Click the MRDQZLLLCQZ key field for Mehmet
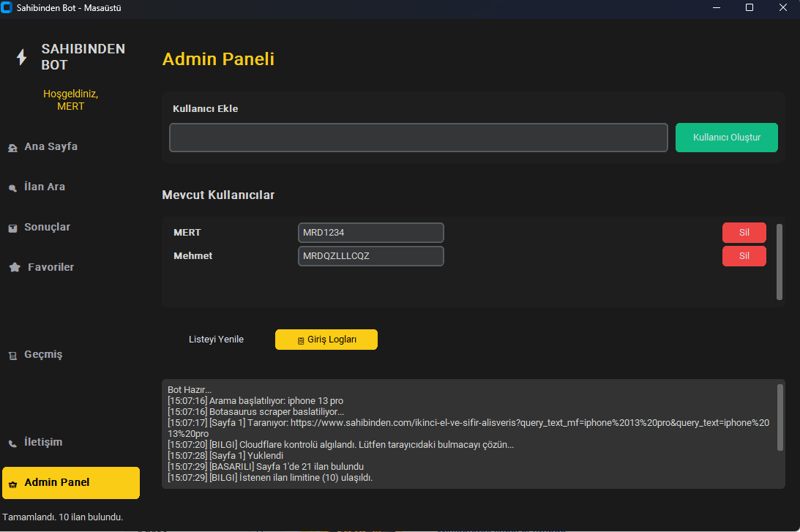Screen dimensions: 800x532 (x=371, y=256)
